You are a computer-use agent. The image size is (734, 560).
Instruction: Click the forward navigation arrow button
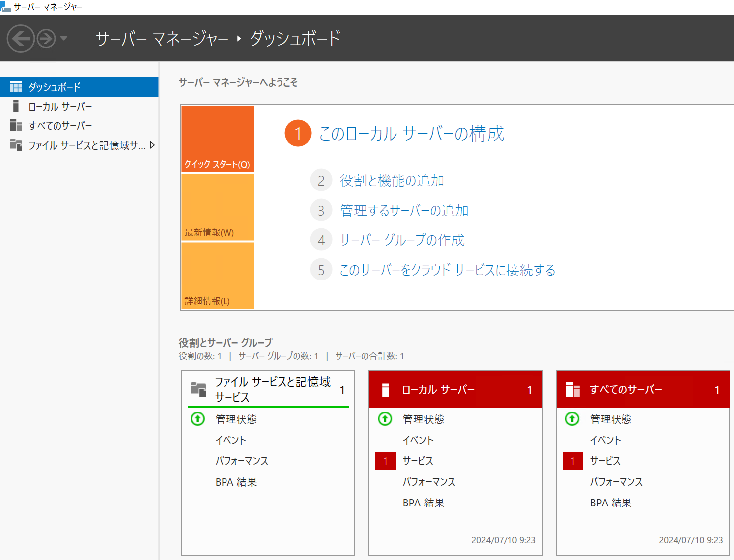point(46,38)
